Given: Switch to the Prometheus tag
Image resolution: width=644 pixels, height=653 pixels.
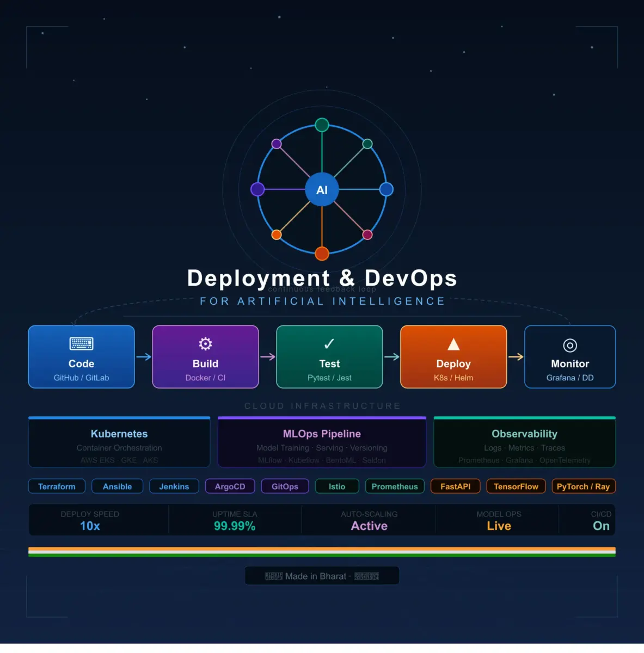Looking at the screenshot, I should coord(395,486).
